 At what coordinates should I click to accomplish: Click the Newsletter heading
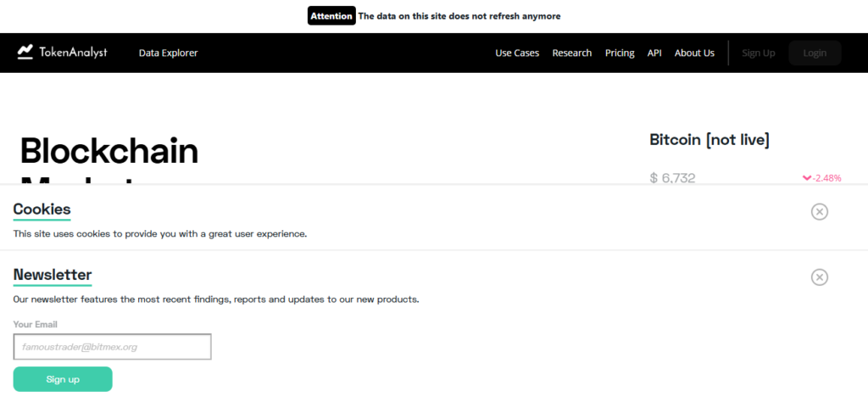53,275
